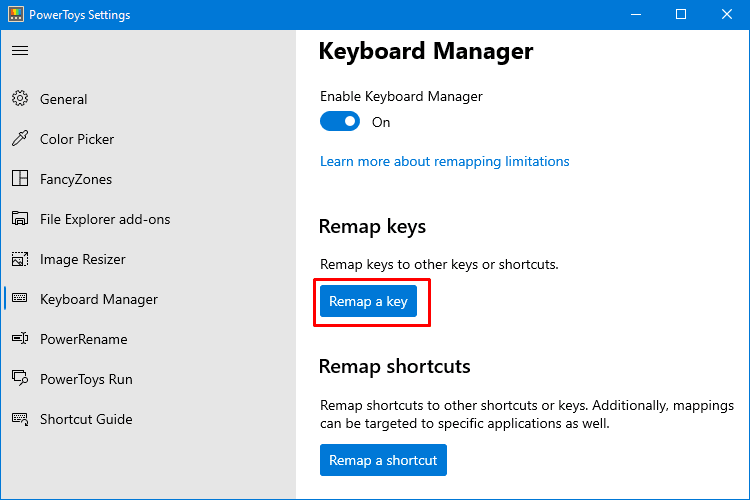
Task: Minimize the PowerToys Settings window
Action: (x=636, y=14)
